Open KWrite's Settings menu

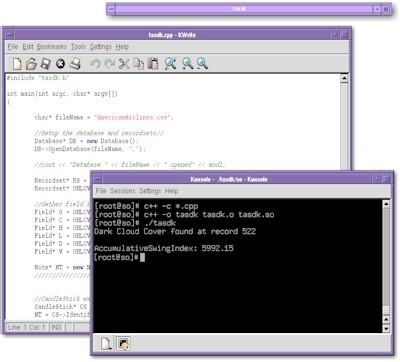tap(101, 47)
